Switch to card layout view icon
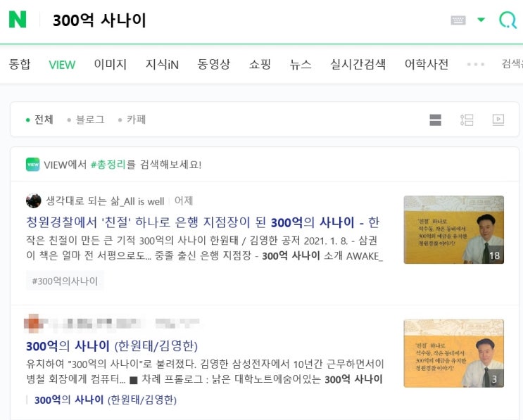The image size is (523, 420). [435, 120]
